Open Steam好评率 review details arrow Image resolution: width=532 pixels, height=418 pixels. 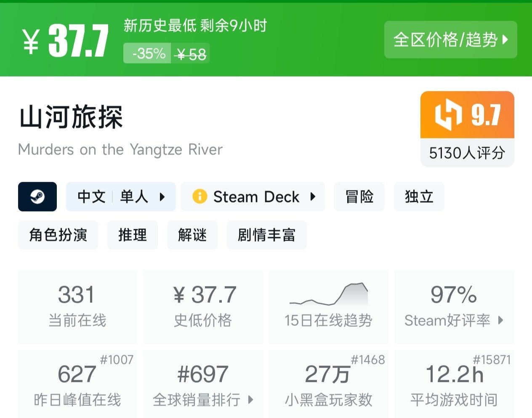[500, 320]
